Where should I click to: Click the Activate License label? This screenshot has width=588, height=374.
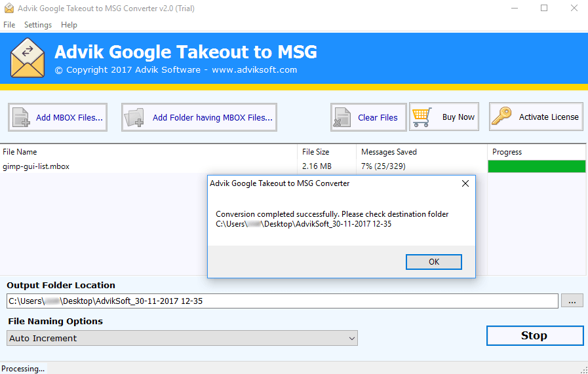pos(549,117)
